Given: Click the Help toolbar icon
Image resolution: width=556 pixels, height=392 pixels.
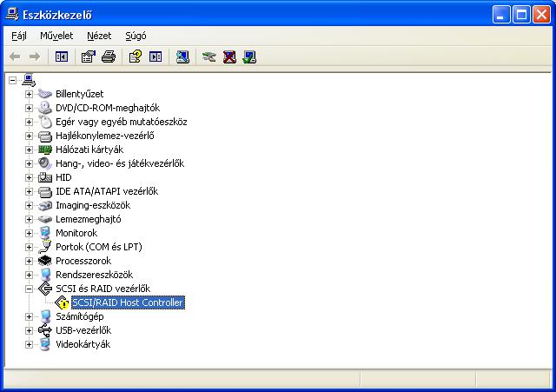Looking at the screenshot, I should tap(136, 56).
